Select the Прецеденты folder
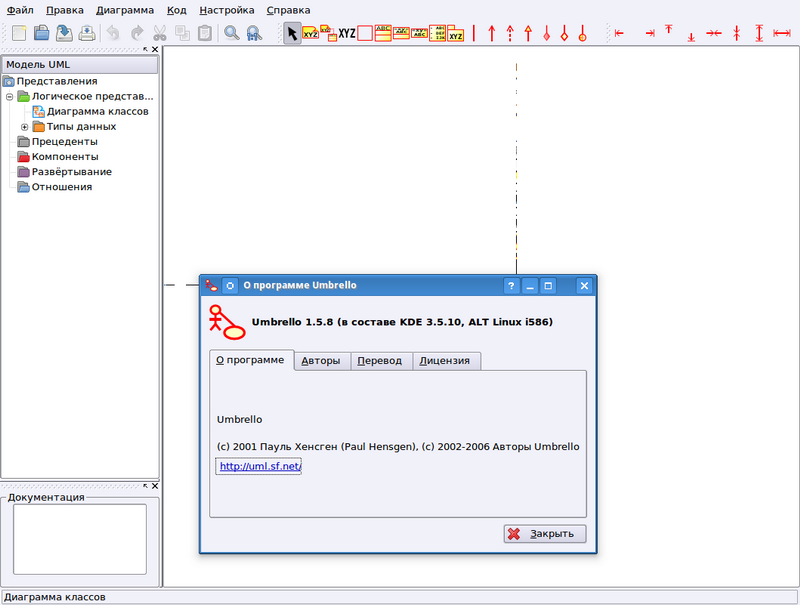 (x=58, y=141)
